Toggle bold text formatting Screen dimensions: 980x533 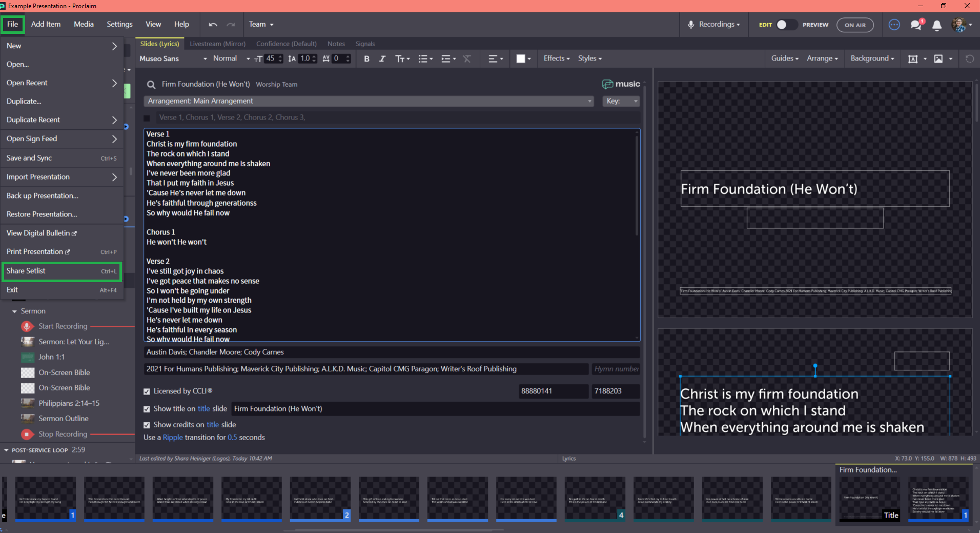(366, 58)
